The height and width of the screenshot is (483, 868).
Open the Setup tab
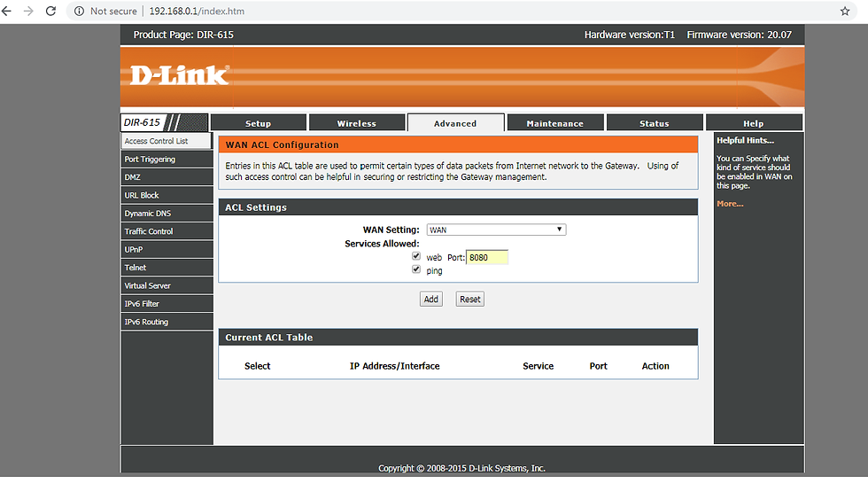(258, 123)
